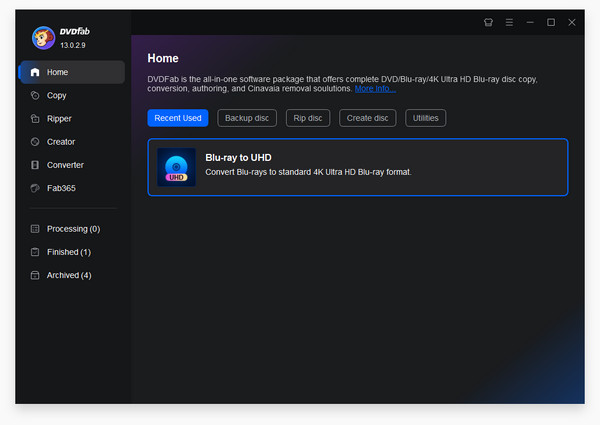This screenshot has width=600, height=425.
Task: Click the Blu-ray to UHD disc thumbnail
Action: point(176,167)
